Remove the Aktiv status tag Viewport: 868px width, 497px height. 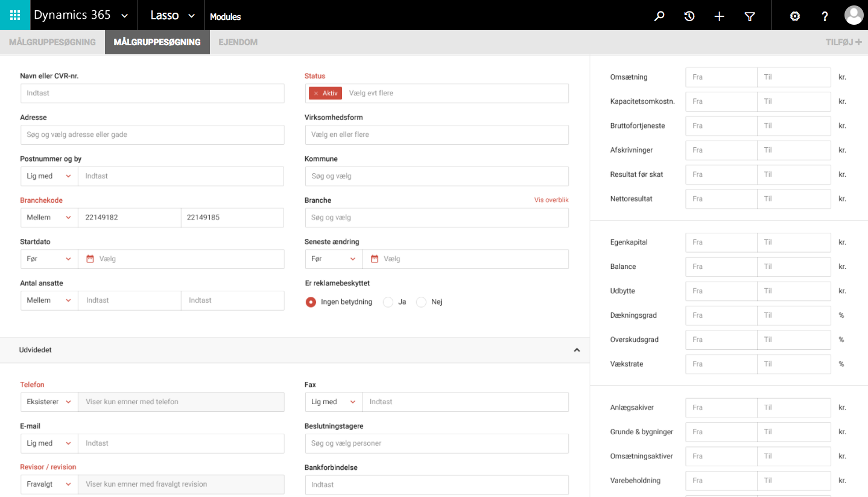315,93
